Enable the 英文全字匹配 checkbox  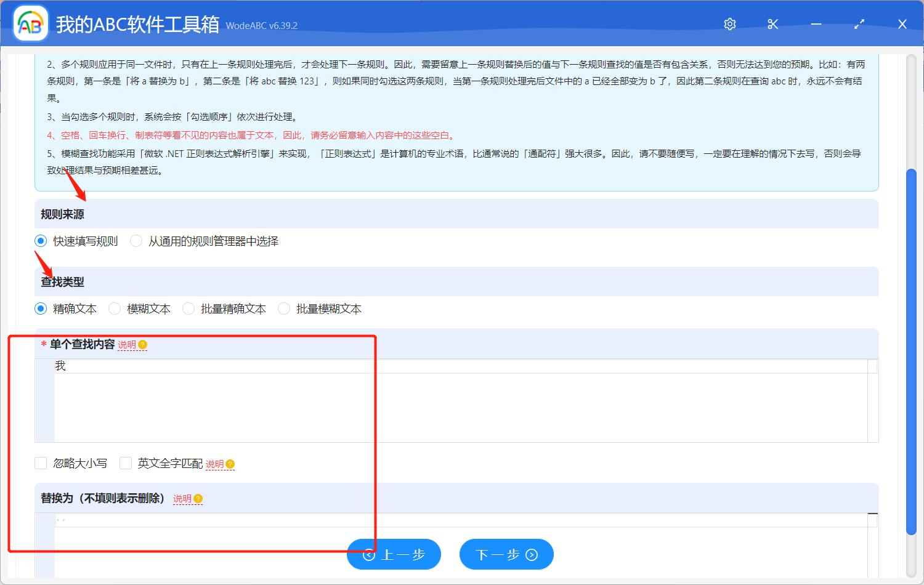point(126,463)
